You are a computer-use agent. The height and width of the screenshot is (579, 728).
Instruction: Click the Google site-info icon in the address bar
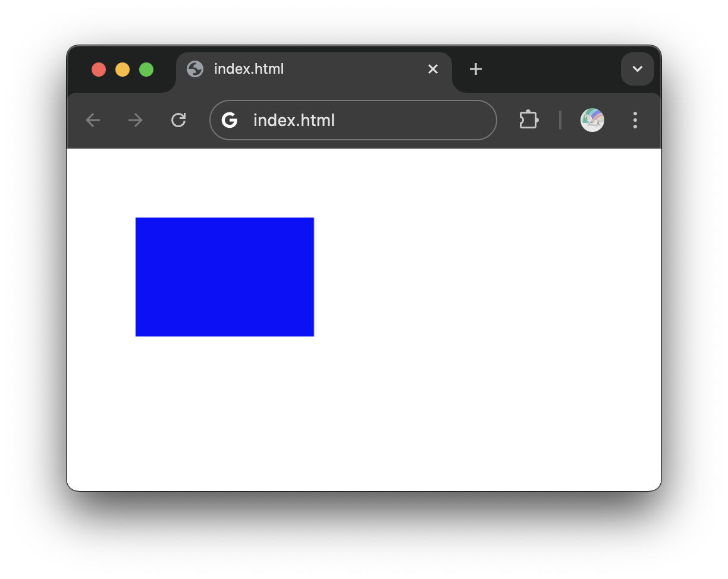(230, 120)
